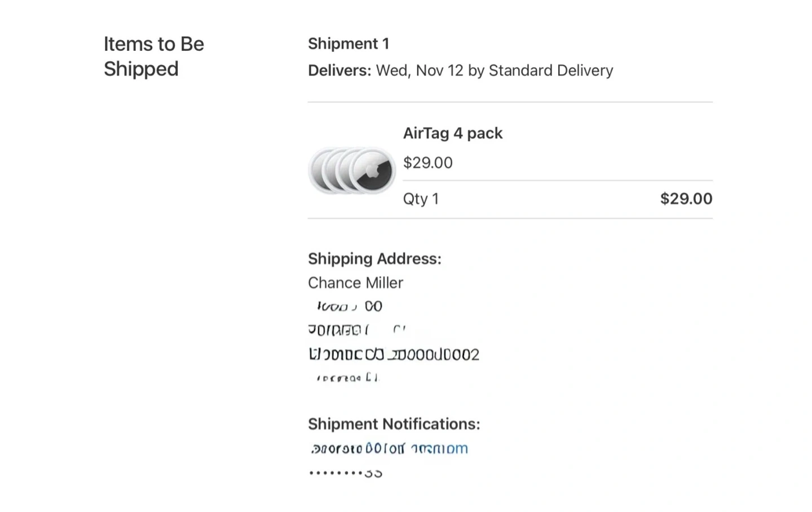Click the AirTag 4 pack product image
The image size is (812, 512).
(x=351, y=170)
